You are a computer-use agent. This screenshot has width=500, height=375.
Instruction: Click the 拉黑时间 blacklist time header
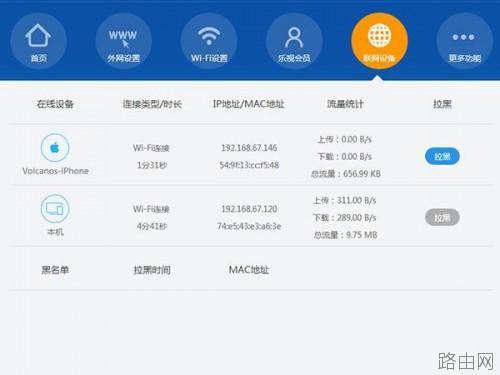pyautogui.click(x=152, y=270)
